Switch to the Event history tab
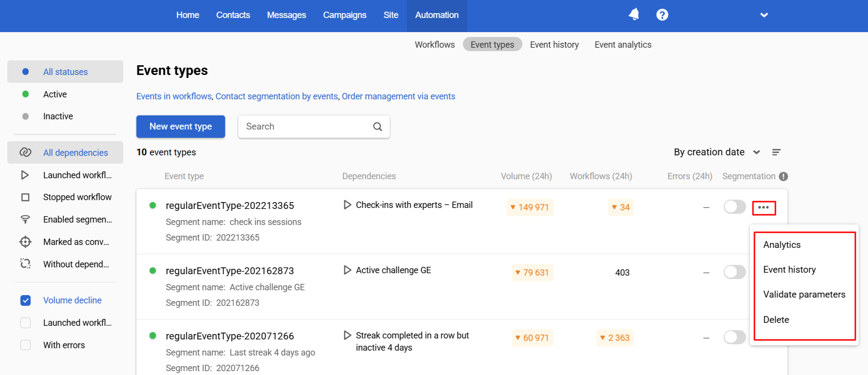This screenshot has height=375, width=868. coord(554,45)
